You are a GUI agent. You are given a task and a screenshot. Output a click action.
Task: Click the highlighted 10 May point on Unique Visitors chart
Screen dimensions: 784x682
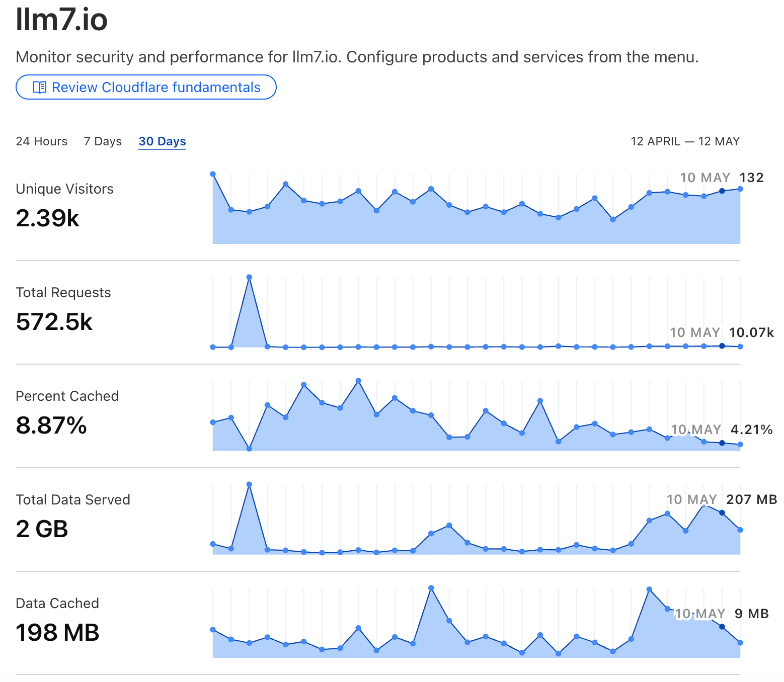click(722, 191)
